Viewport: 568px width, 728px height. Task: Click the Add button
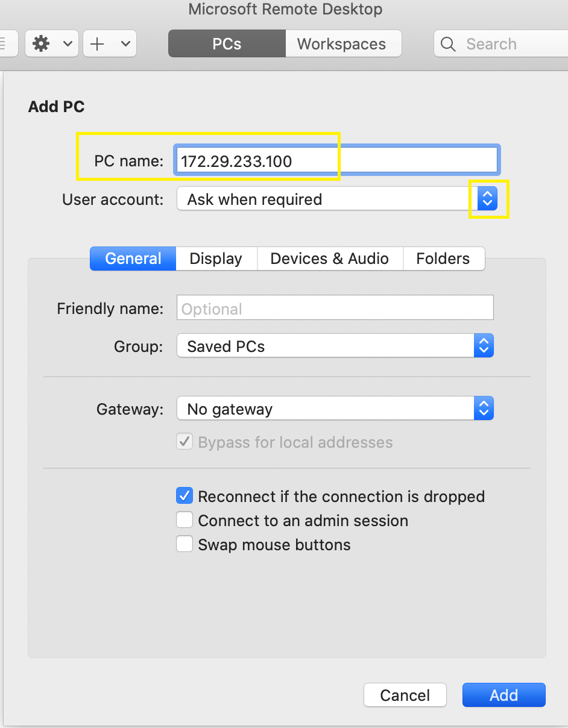pyautogui.click(x=503, y=695)
